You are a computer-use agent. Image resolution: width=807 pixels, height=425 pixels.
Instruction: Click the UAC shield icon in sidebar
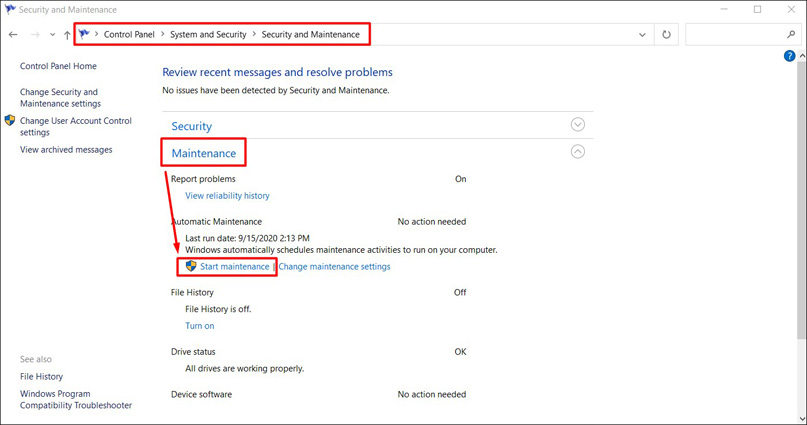pyautogui.click(x=10, y=120)
